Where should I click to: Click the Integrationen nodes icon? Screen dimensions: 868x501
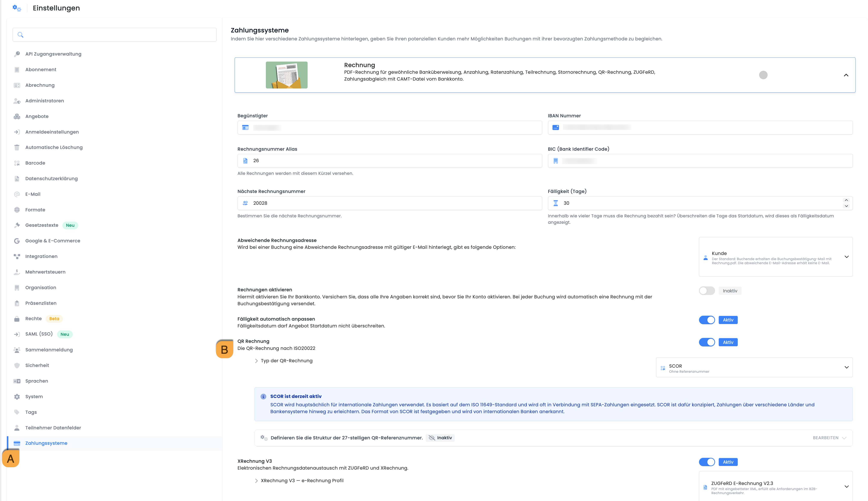(17, 256)
